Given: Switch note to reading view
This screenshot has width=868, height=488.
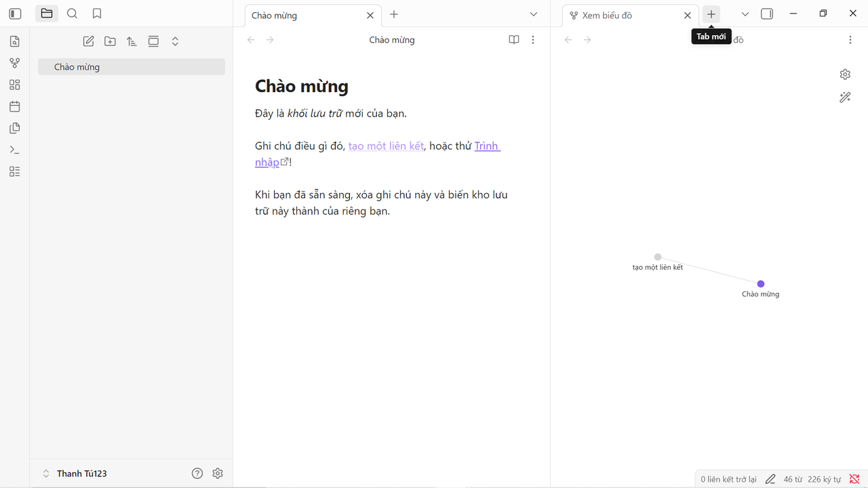Looking at the screenshot, I should (x=514, y=40).
